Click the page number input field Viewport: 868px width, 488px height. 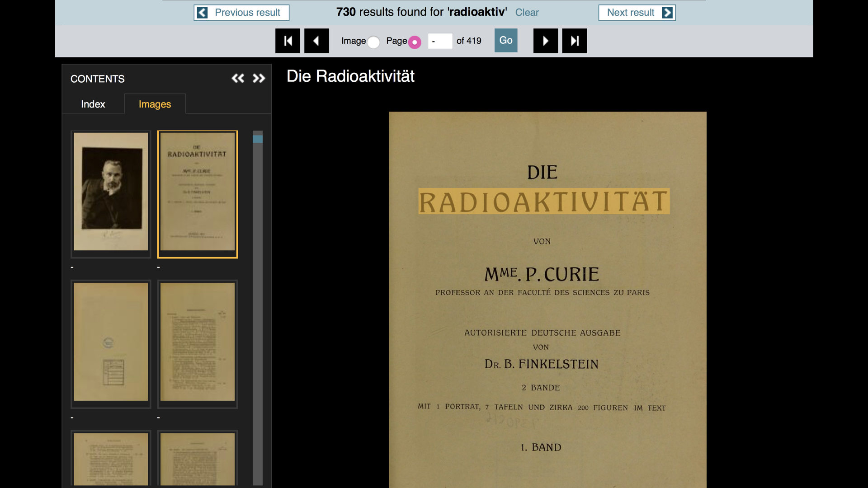tap(439, 41)
